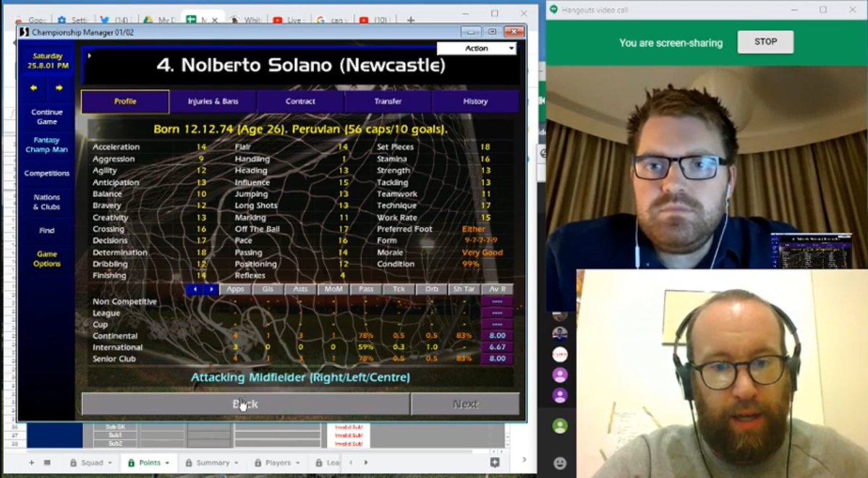Open Game Options in the sidebar

[47, 259]
